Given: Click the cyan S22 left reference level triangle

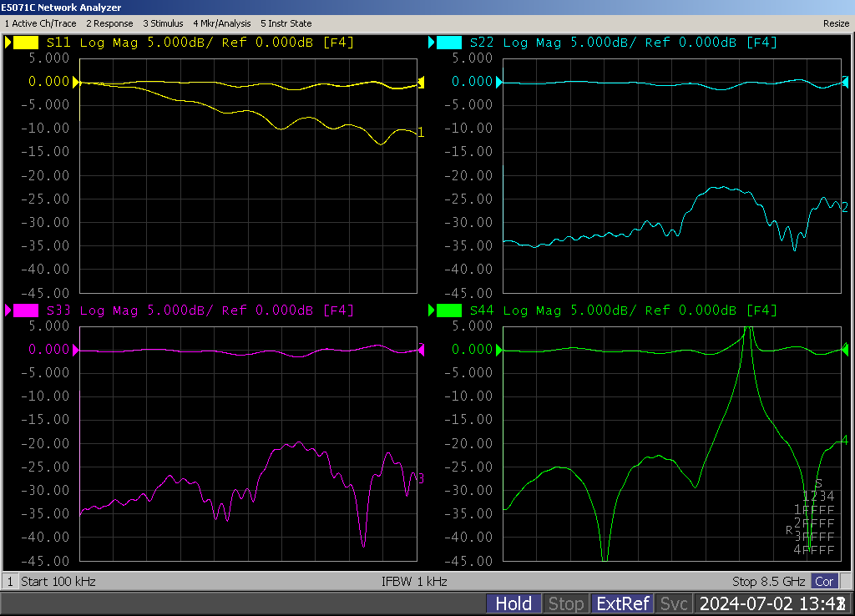Looking at the screenshot, I should point(499,82).
